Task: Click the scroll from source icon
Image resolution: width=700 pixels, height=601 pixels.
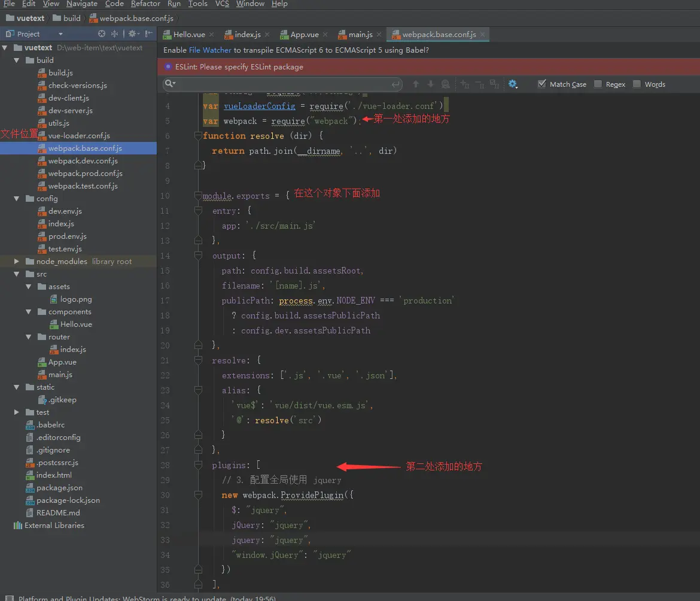Action: point(102,34)
